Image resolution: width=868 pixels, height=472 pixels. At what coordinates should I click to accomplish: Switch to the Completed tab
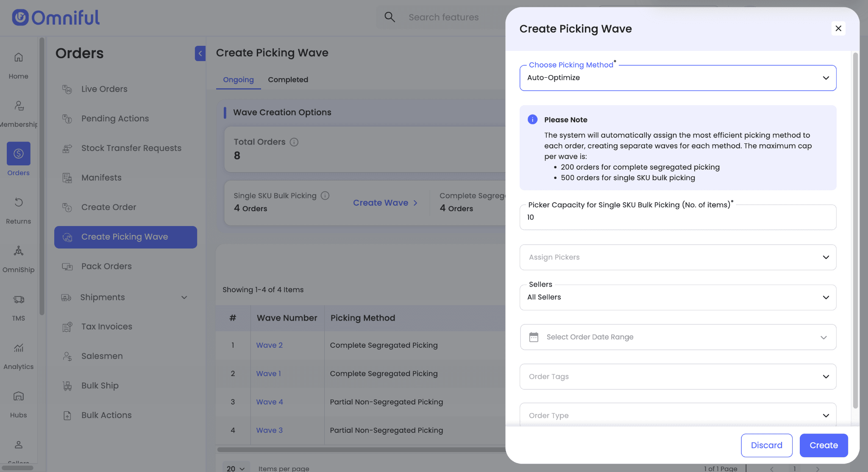click(x=288, y=80)
